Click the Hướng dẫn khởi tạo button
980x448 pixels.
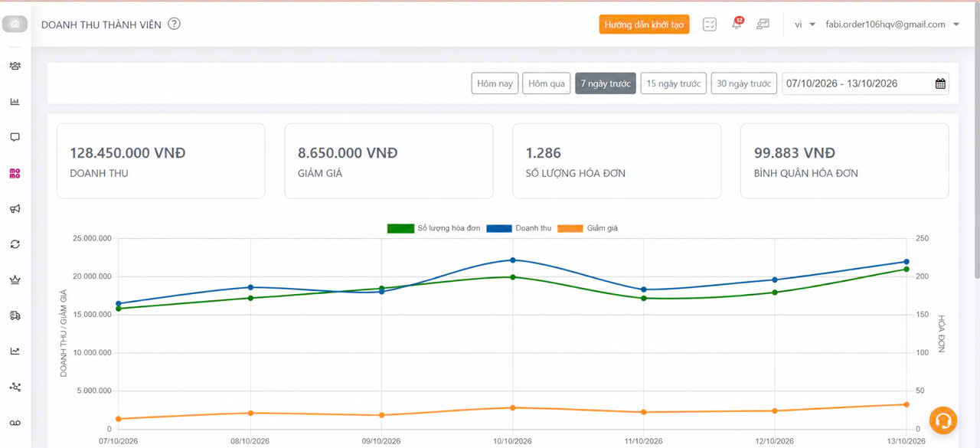pyautogui.click(x=644, y=25)
